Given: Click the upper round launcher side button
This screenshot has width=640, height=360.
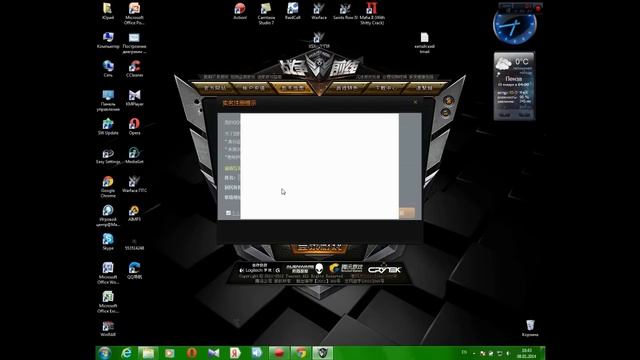Looking at the screenshot, I should coord(448,100).
